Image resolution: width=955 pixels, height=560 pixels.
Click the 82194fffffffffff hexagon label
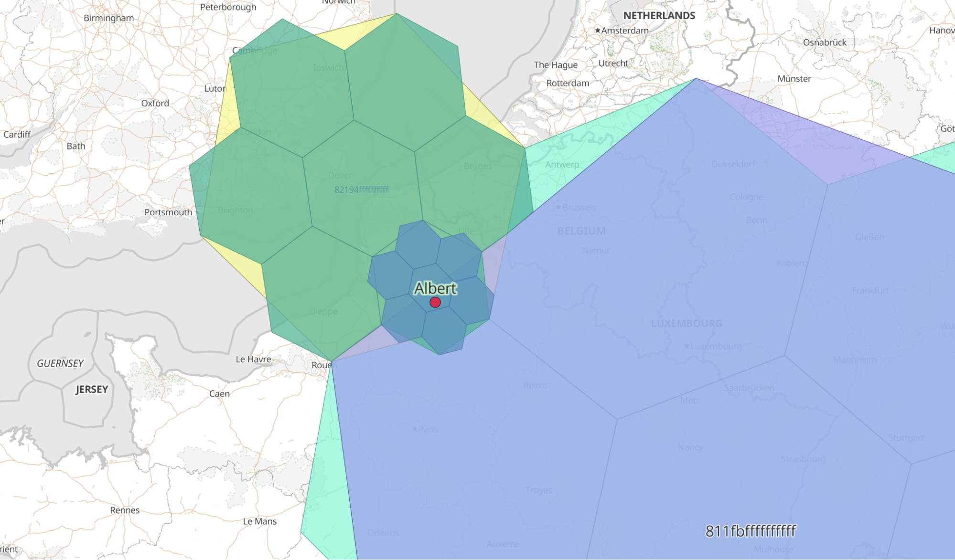362,190
